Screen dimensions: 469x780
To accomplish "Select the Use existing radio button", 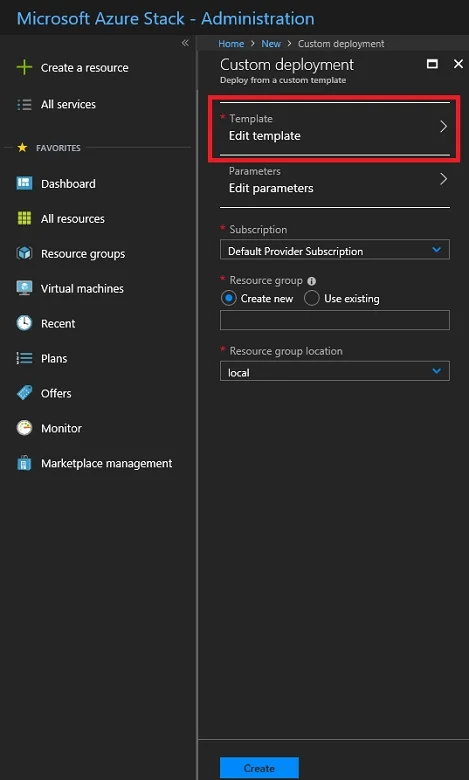I will point(311,298).
